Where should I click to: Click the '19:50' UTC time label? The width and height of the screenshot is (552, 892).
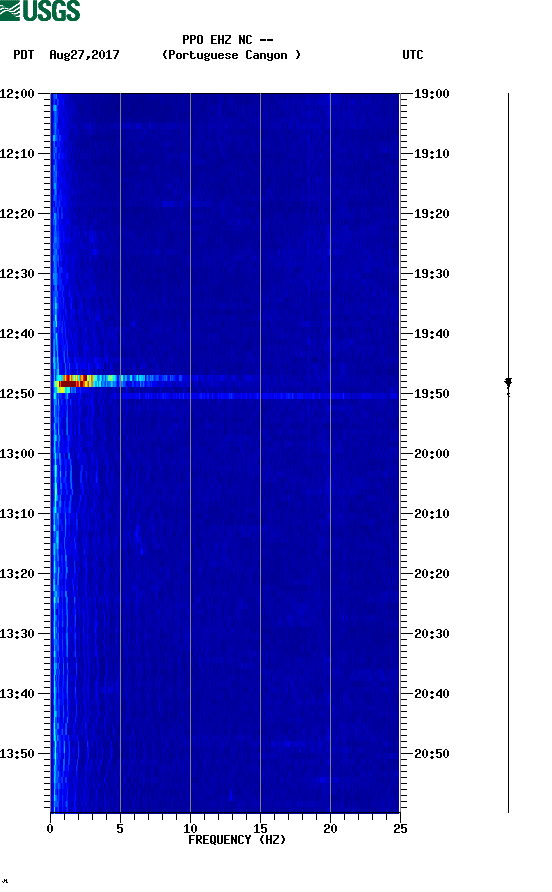click(x=431, y=394)
